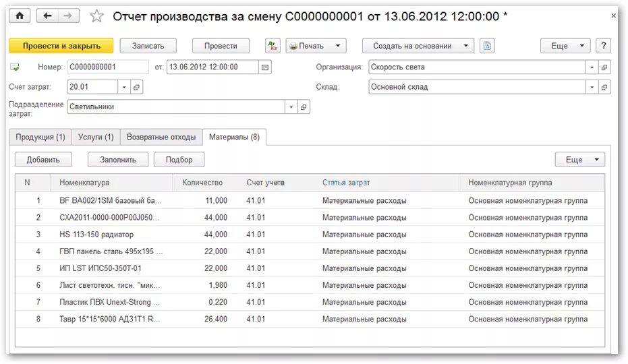Select row Лист светотехн. тисн.
This screenshot has height=364, width=628.
(x=310, y=286)
